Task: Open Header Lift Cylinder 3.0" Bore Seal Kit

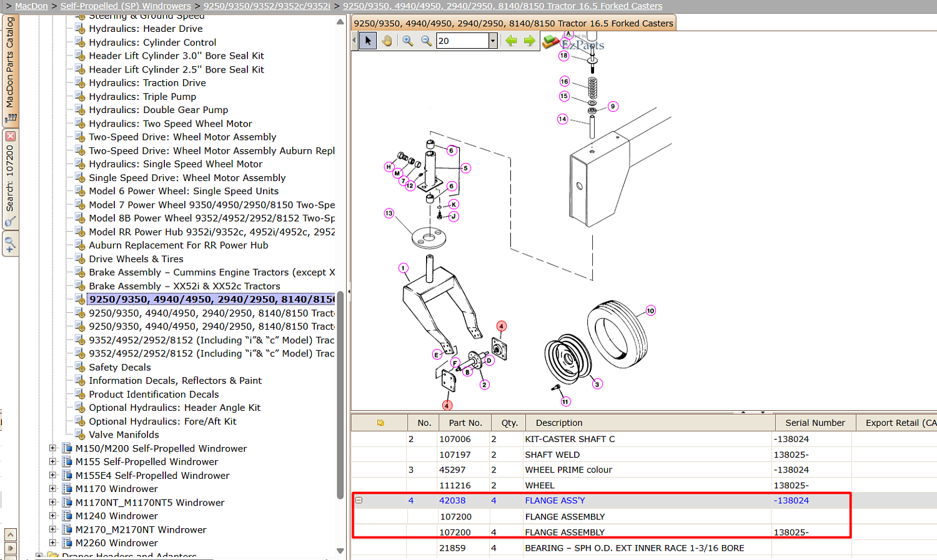Action: (176, 56)
